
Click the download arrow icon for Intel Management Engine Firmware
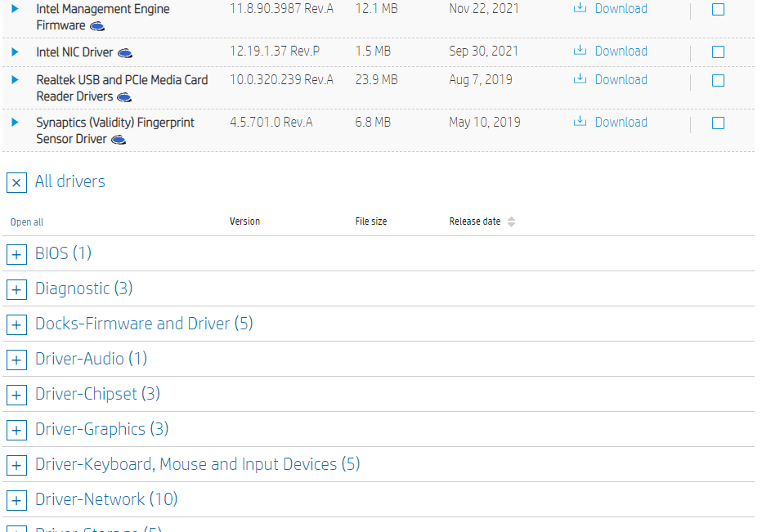580,8
